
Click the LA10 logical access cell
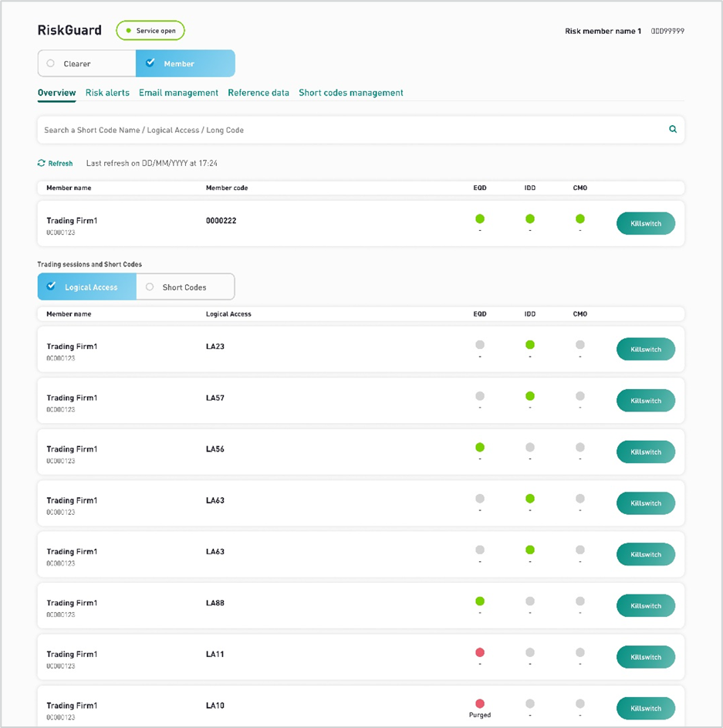215,706
